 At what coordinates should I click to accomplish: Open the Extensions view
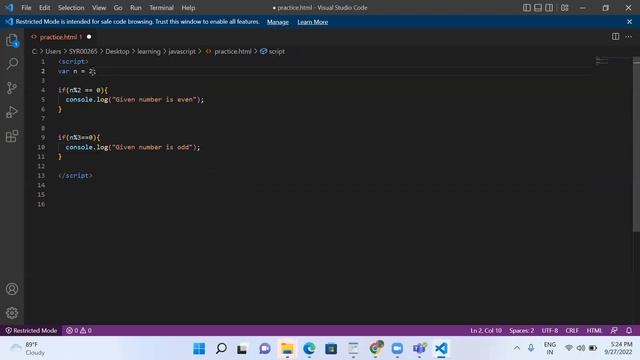(x=12, y=136)
